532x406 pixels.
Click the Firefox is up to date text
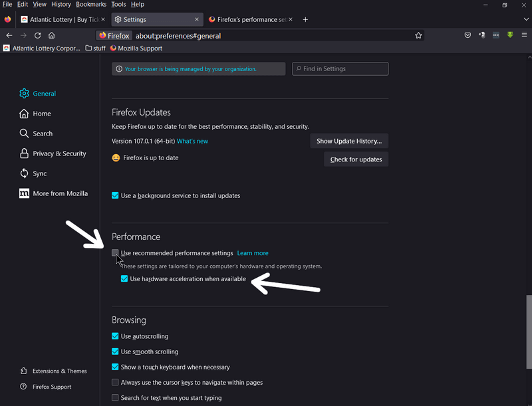pyautogui.click(x=151, y=158)
